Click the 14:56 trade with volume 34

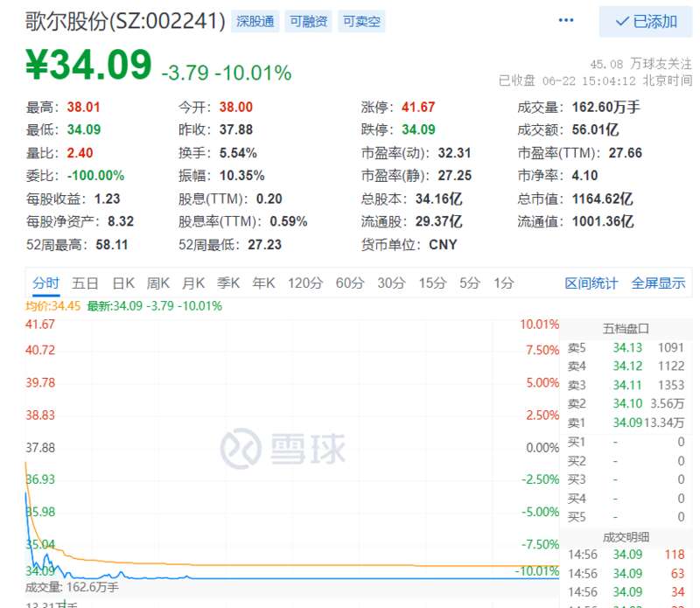click(x=626, y=592)
